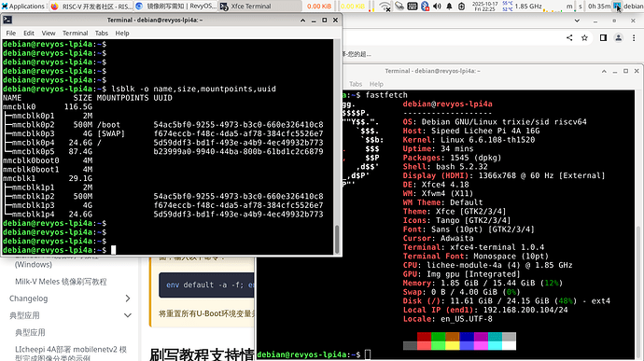Open the Tabs menu in background fastfetch terminal

tap(356, 84)
